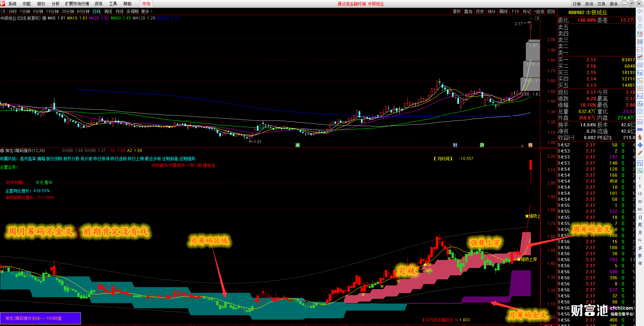Click the red S icon in sidebar

click(x=640, y=138)
